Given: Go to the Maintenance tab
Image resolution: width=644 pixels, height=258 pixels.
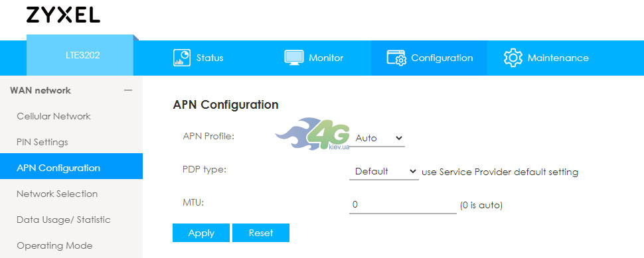Looking at the screenshot, I should [546, 58].
